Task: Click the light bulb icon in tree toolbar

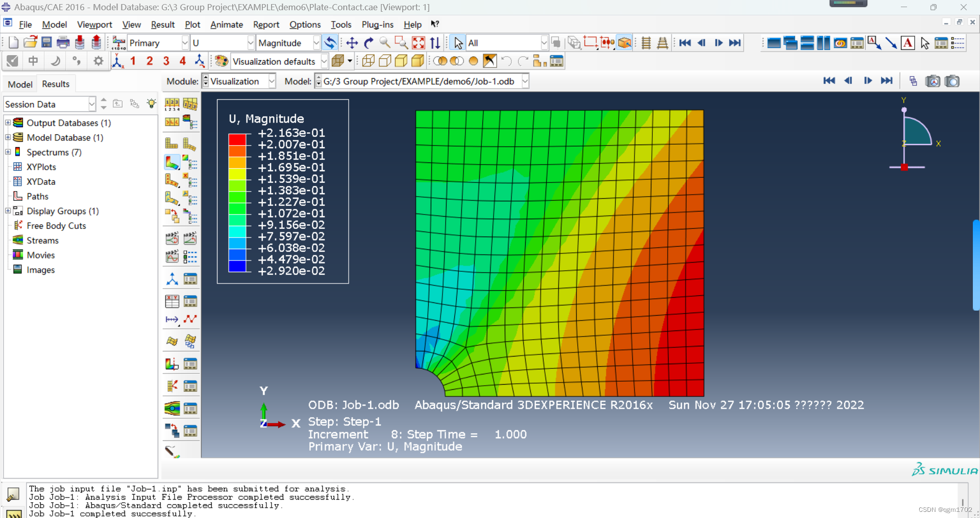Action: pyautogui.click(x=152, y=104)
